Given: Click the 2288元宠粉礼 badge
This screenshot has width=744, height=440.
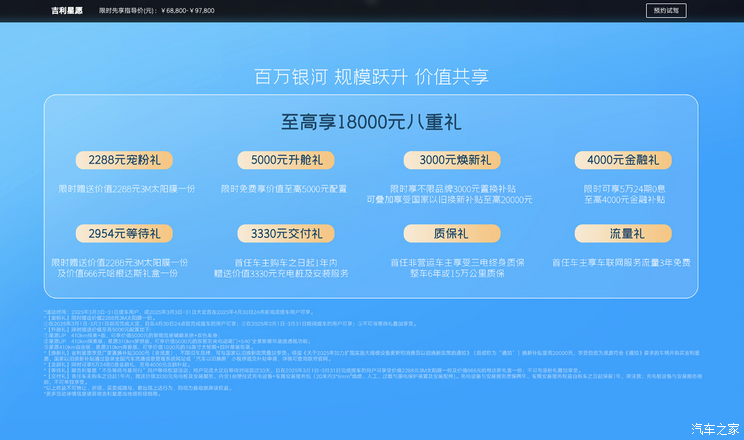Looking at the screenshot, I should tap(124, 160).
